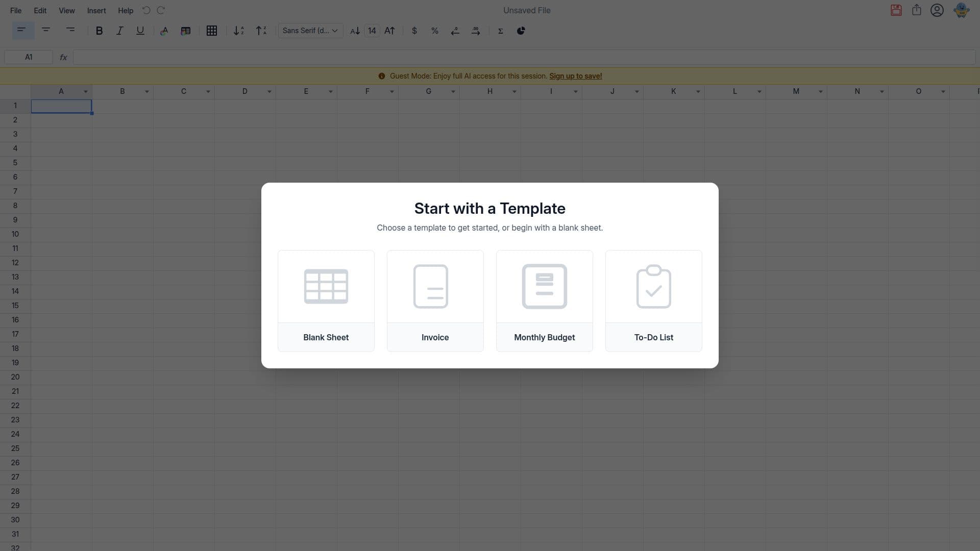Click the align center icon
The width and height of the screenshot is (980, 551).
[46, 31]
